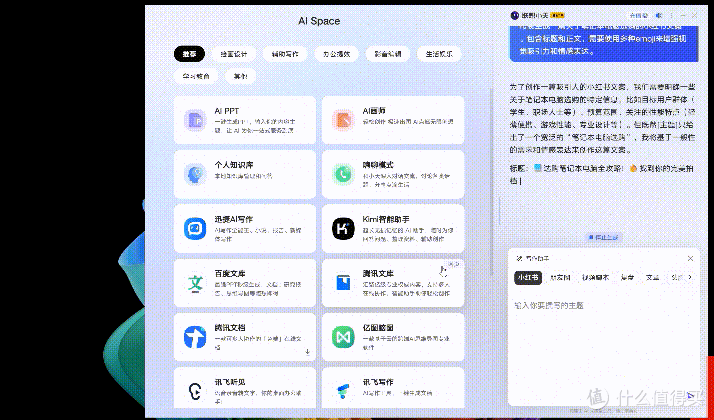This screenshot has height=420, width=714.
Task: Select the 邮件 writing type
Action: tap(627, 277)
